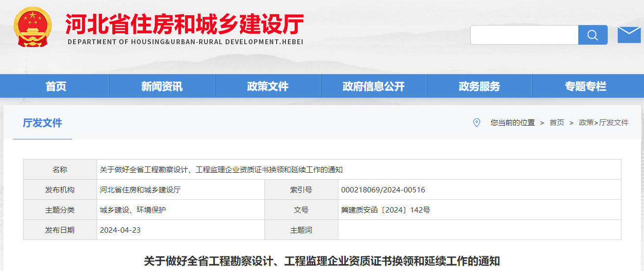Click the search magnifier button
Screen dimensions: 644x271
(x=592, y=35)
